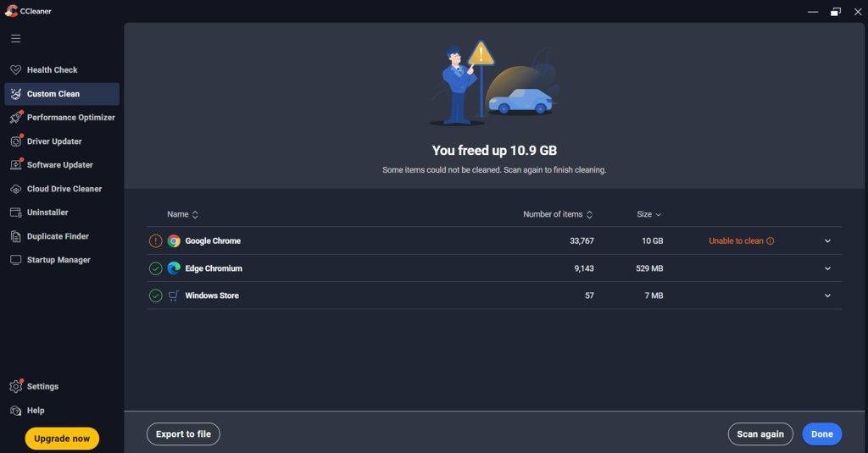Click the CCleaner logo in title bar
This screenshot has width=868, height=453.
point(11,11)
